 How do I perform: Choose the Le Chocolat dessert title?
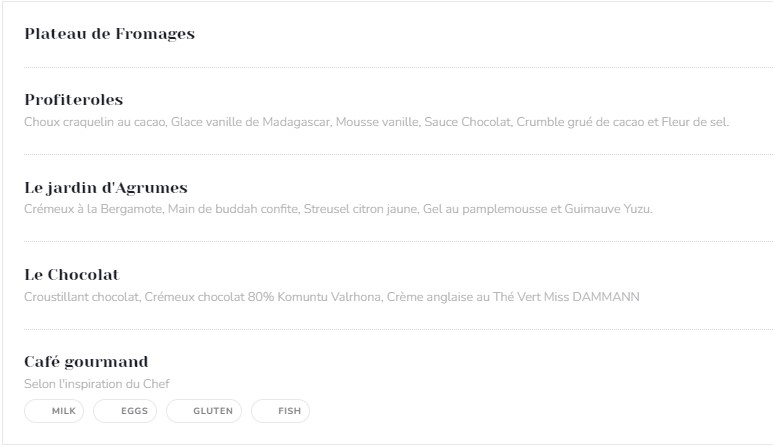coord(72,275)
